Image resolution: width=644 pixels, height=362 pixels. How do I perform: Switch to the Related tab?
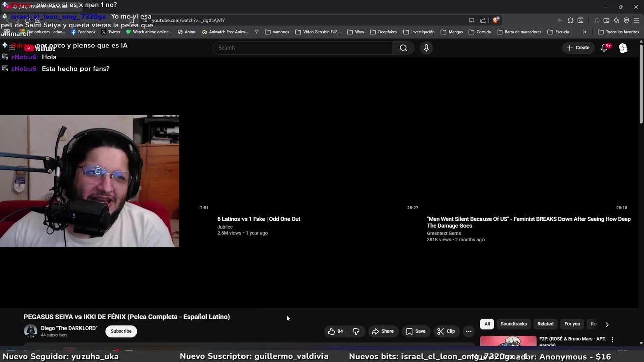(545, 324)
